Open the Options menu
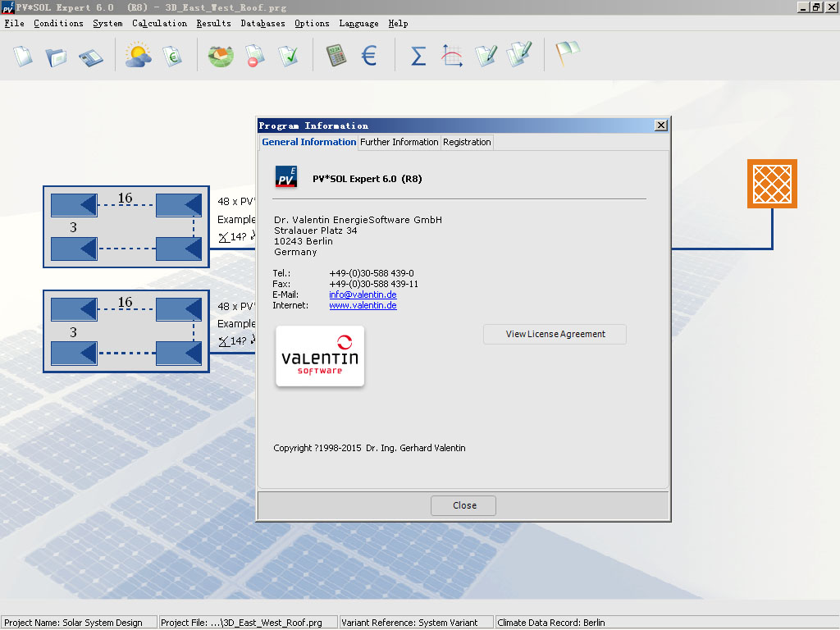Viewport: 840px width, 630px height. pos(312,24)
